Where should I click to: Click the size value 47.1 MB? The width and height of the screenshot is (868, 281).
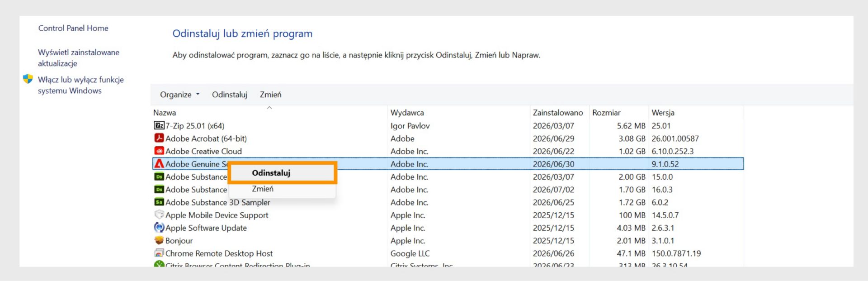[x=631, y=253]
